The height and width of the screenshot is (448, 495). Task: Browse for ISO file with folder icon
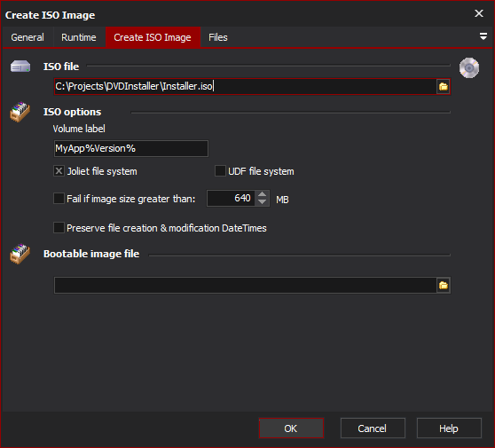click(x=443, y=87)
